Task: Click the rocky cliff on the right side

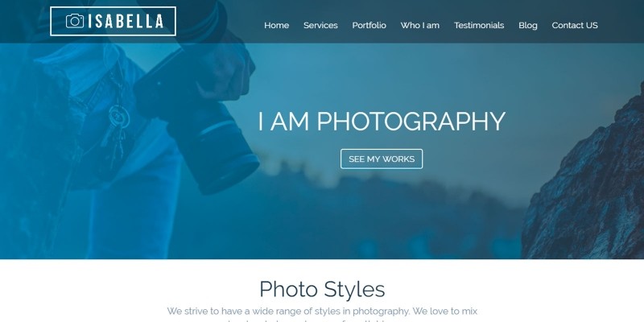Action: coord(585,180)
